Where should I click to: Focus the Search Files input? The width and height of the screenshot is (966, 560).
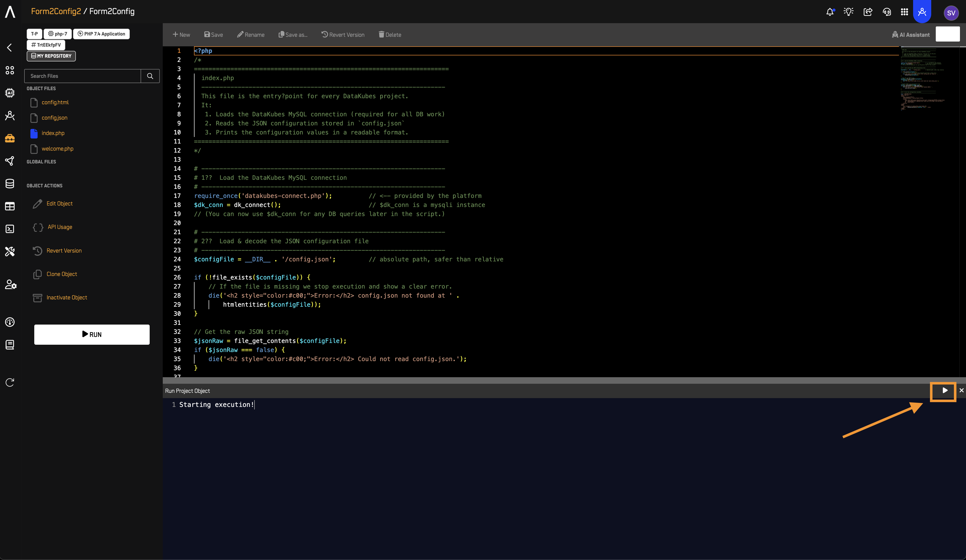coord(83,76)
